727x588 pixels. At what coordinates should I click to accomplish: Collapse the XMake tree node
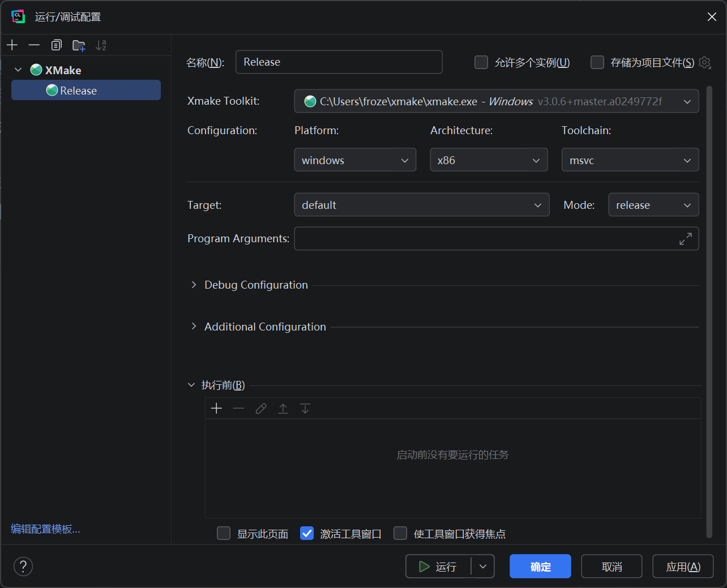[x=18, y=70]
